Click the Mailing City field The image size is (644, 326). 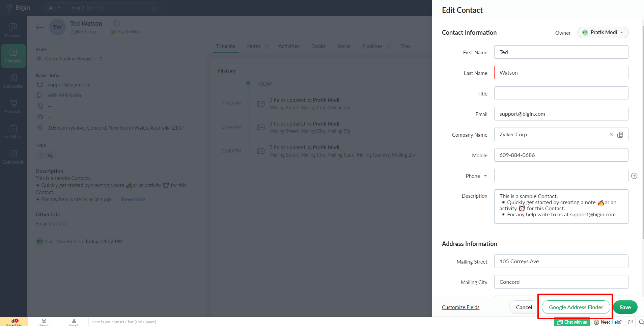pos(561,282)
